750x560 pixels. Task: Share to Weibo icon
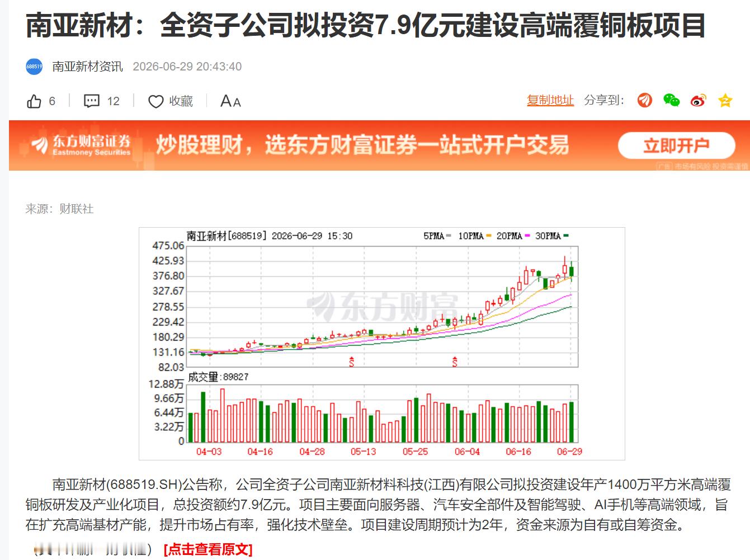[698, 100]
